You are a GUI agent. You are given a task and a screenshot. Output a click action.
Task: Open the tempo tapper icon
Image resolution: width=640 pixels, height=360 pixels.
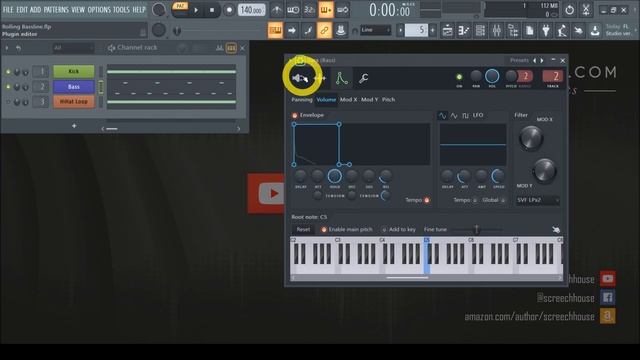pos(562,30)
